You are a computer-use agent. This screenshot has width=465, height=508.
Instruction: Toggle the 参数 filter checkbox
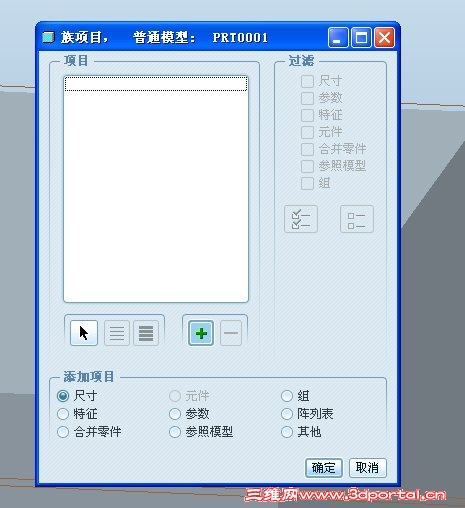pyautogui.click(x=307, y=98)
